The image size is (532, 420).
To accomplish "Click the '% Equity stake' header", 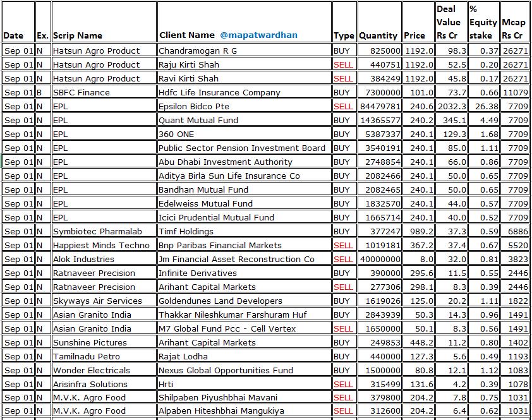I will (483, 21).
